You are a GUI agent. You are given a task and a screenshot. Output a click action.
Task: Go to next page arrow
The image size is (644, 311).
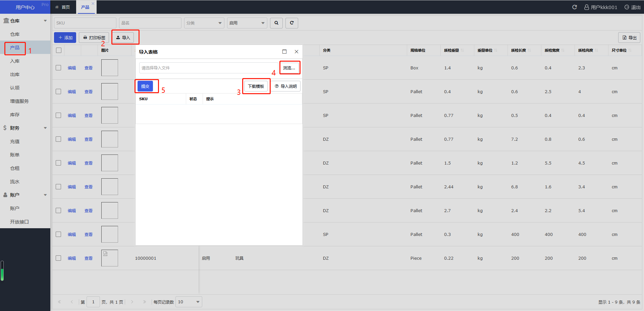pyautogui.click(x=132, y=302)
